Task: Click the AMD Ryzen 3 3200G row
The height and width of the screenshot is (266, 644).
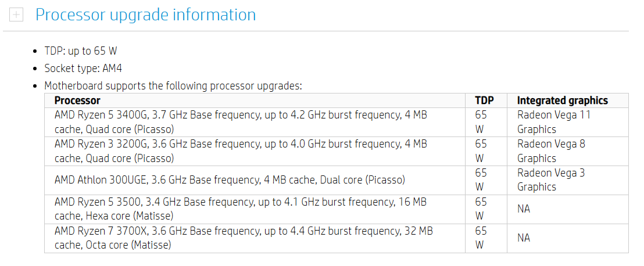Action: point(337,152)
